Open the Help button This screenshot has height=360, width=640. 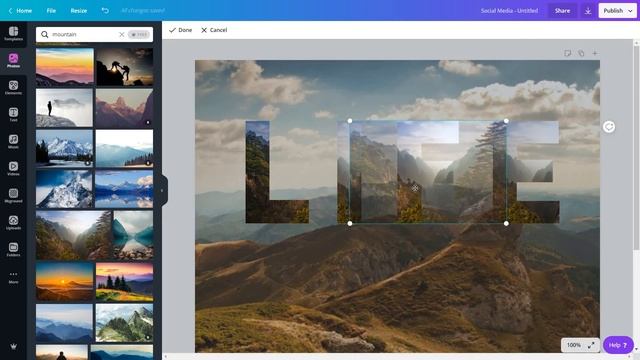click(x=618, y=345)
